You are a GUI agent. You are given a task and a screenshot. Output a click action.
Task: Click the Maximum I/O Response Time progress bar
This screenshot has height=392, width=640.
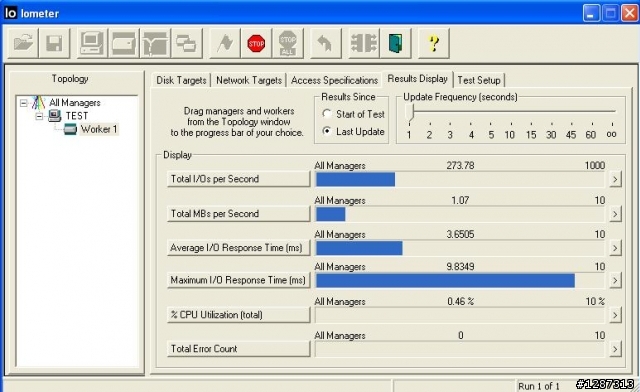click(x=460, y=281)
